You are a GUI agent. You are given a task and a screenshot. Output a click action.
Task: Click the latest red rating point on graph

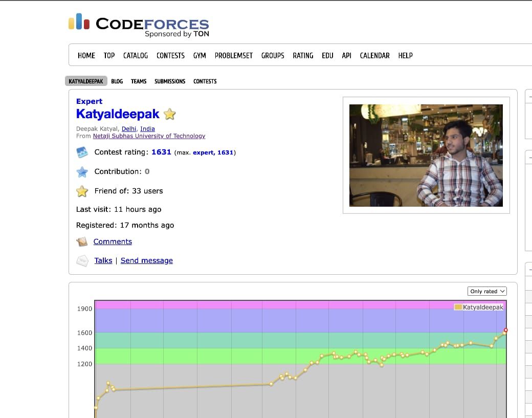[x=505, y=330]
